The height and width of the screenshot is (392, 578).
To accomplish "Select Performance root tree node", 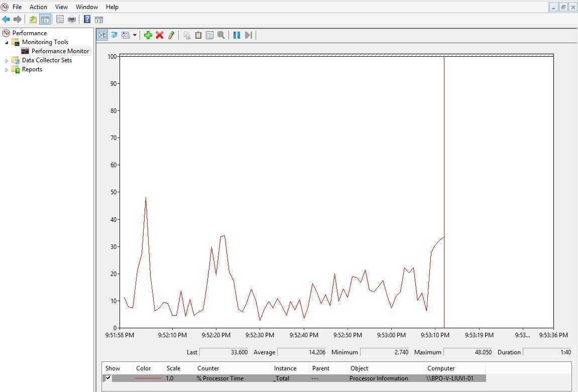I will 30,33.
